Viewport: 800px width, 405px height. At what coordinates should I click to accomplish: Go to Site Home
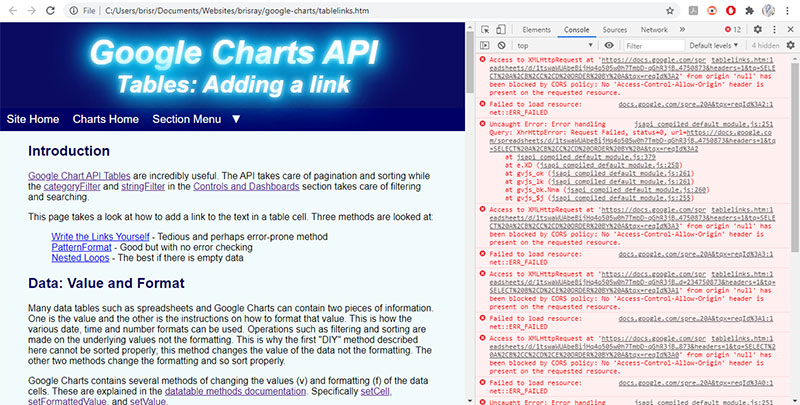(33, 119)
